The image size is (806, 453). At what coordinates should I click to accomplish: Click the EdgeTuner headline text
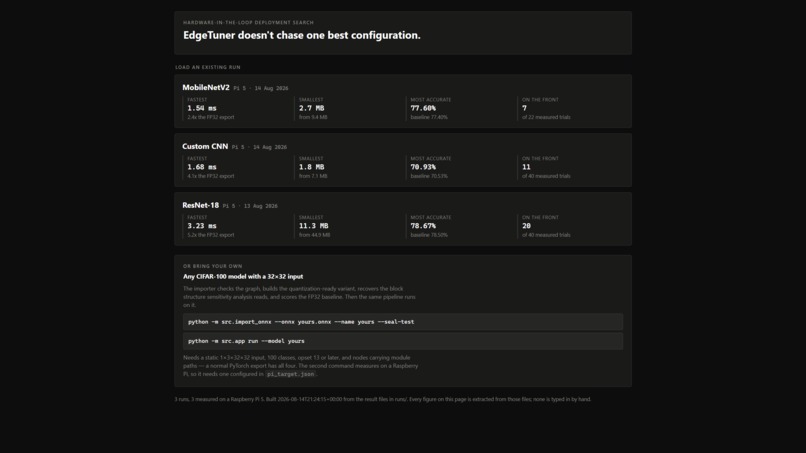[x=302, y=35]
